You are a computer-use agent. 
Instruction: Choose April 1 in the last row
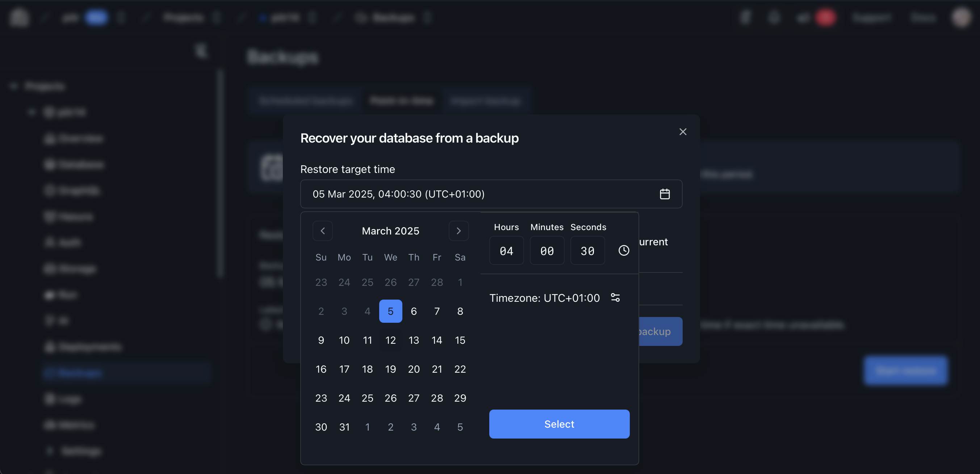(367, 427)
